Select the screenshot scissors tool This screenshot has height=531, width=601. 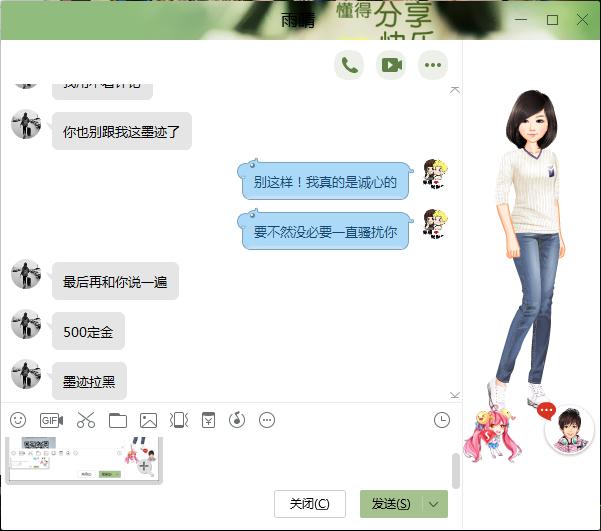85,420
